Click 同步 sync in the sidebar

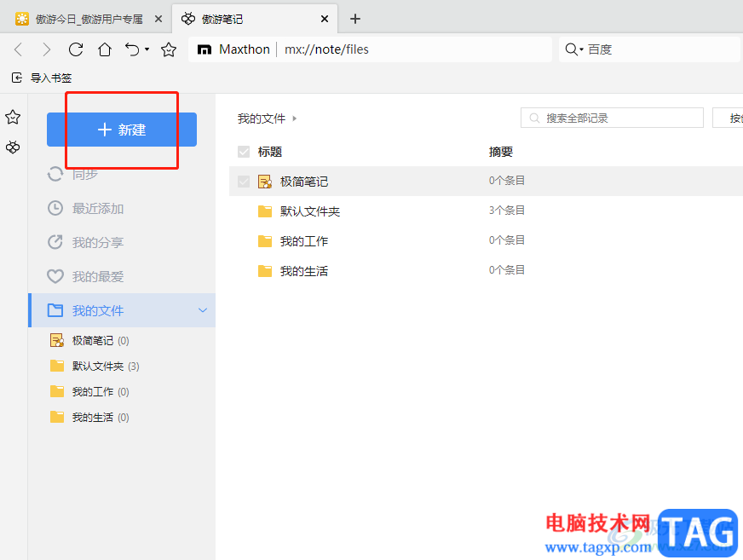click(85, 174)
